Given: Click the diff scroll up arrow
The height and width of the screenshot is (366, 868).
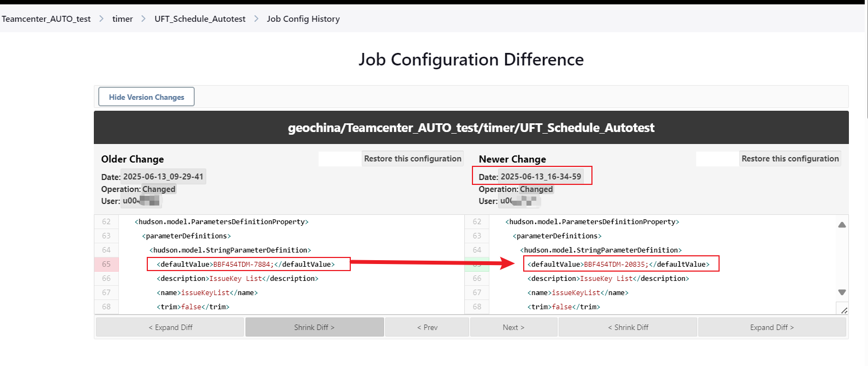Looking at the screenshot, I should point(842,225).
